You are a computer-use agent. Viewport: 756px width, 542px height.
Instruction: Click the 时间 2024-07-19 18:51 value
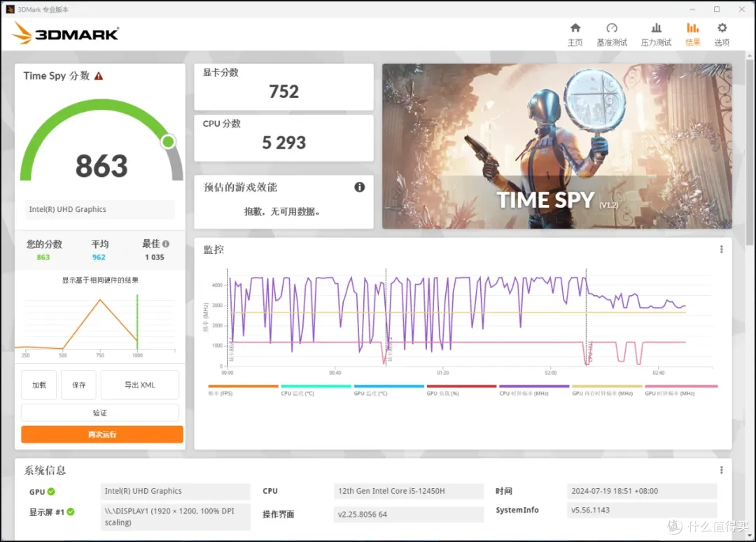click(642, 491)
